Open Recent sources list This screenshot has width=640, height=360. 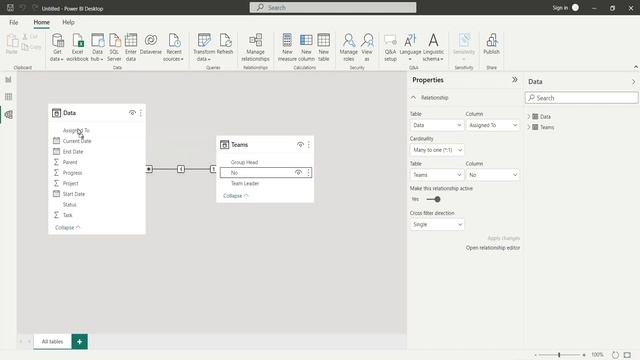click(x=173, y=47)
